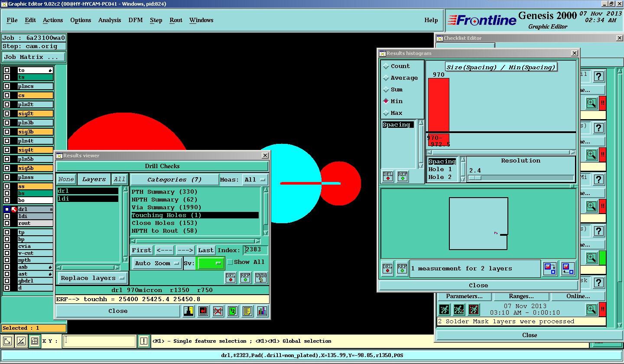624x364 pixels.
Task: Select the Count radio button
Action: pyautogui.click(x=386, y=66)
